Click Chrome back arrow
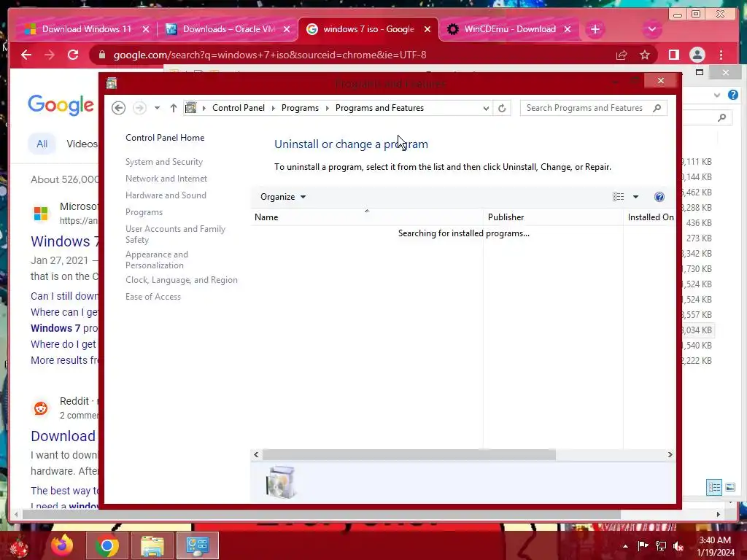747x560 pixels. pyautogui.click(x=26, y=55)
